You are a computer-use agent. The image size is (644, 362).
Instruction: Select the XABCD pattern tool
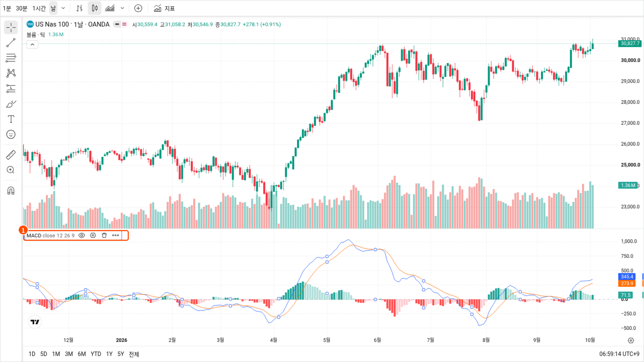tap(11, 73)
